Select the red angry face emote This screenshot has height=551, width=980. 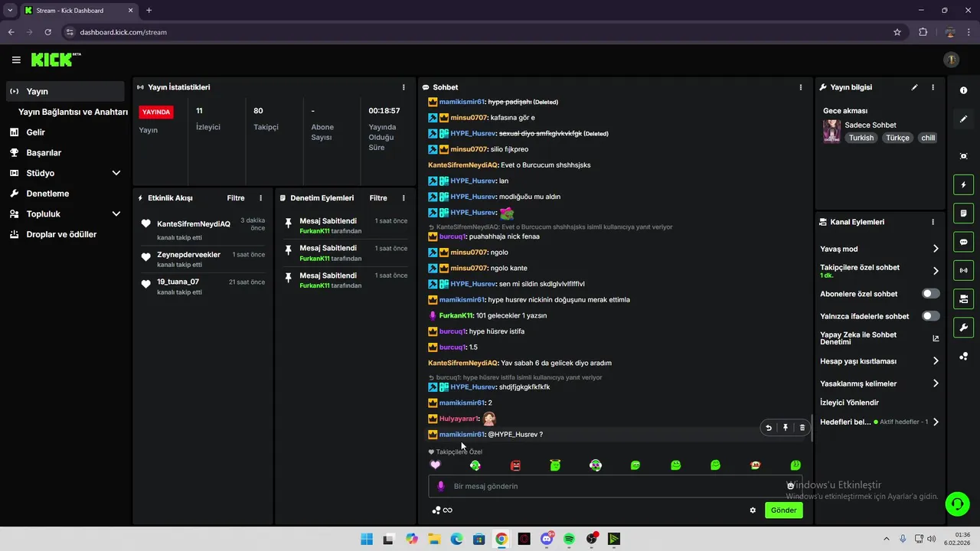pos(515,465)
